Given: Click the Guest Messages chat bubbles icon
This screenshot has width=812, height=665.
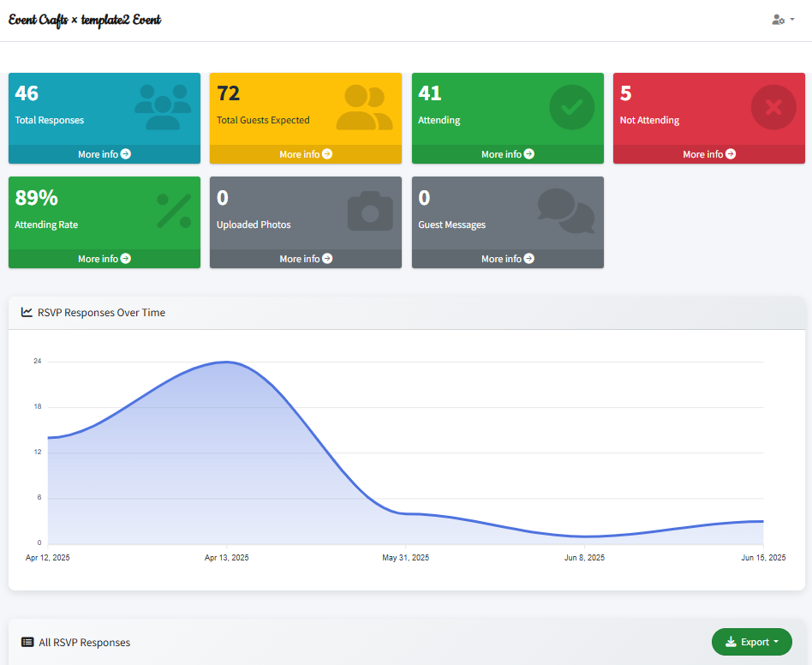Looking at the screenshot, I should point(565,211).
